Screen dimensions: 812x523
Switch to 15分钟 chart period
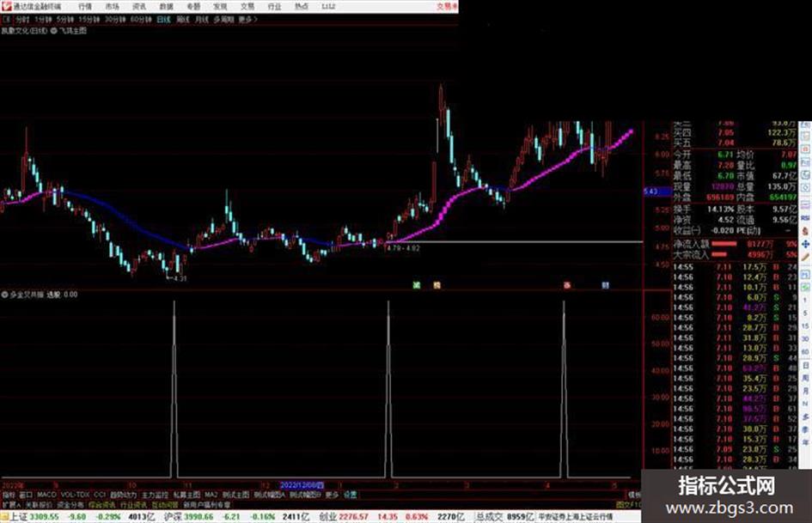(x=89, y=20)
